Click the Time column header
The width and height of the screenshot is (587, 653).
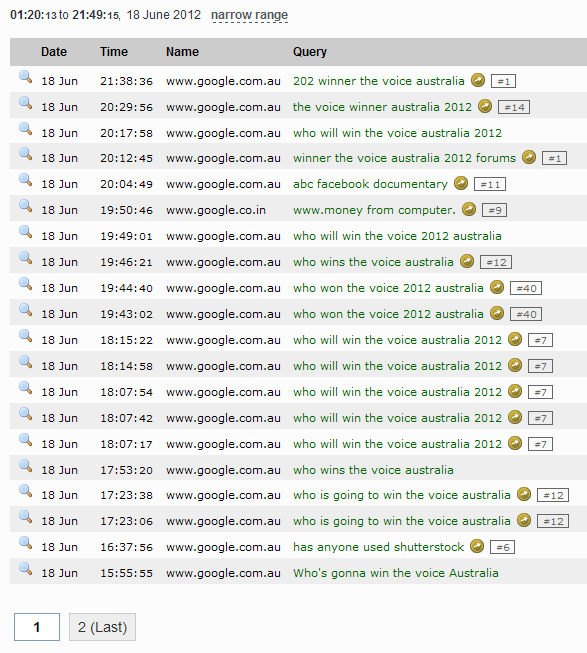tap(114, 52)
